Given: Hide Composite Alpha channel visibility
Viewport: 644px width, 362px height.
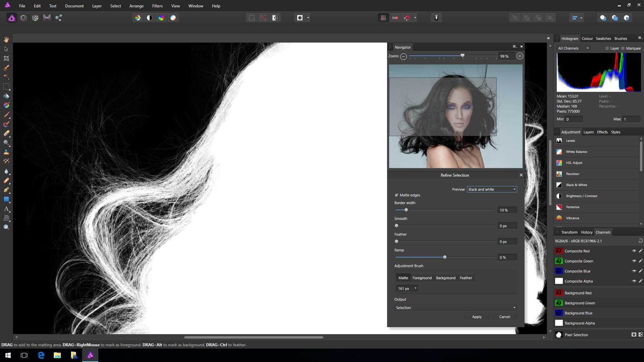Looking at the screenshot, I should (633, 281).
